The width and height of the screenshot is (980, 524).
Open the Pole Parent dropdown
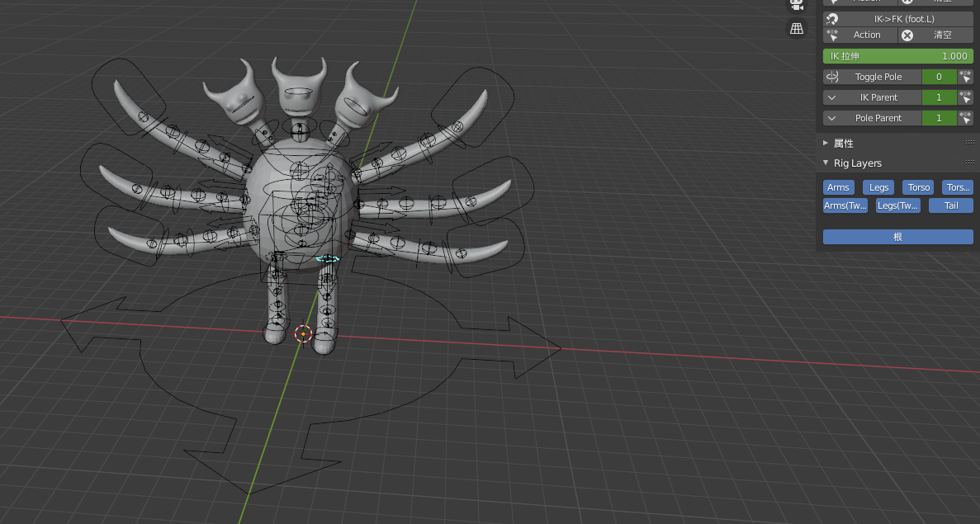[x=872, y=118]
